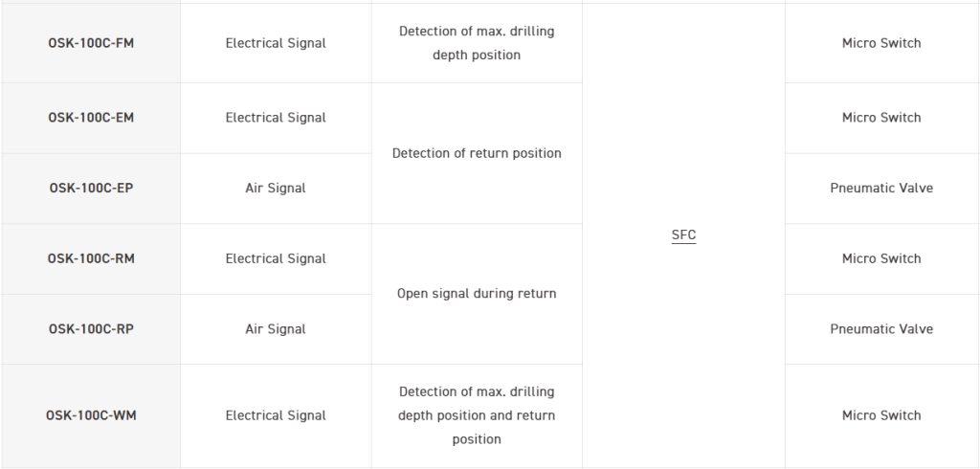Click 'Micro Switch' in the OSK-100C-FM row
Viewport: 980px width, 469px height.
881,43
